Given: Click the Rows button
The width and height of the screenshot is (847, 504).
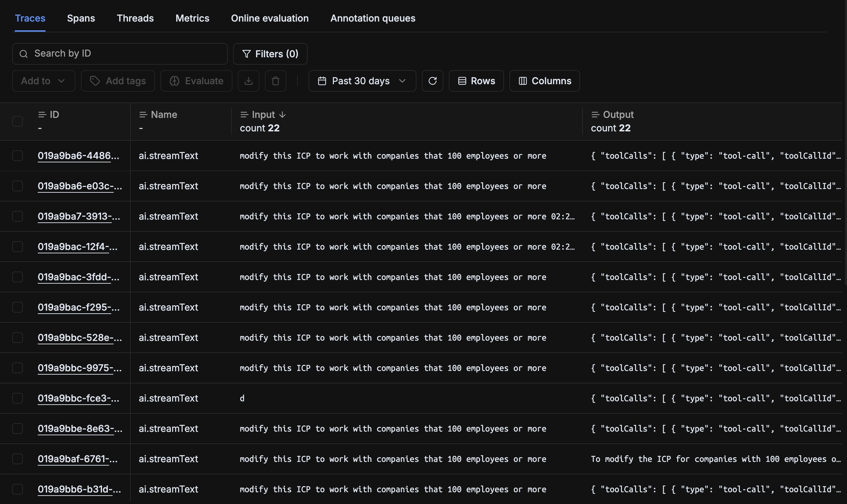Looking at the screenshot, I should [x=476, y=81].
